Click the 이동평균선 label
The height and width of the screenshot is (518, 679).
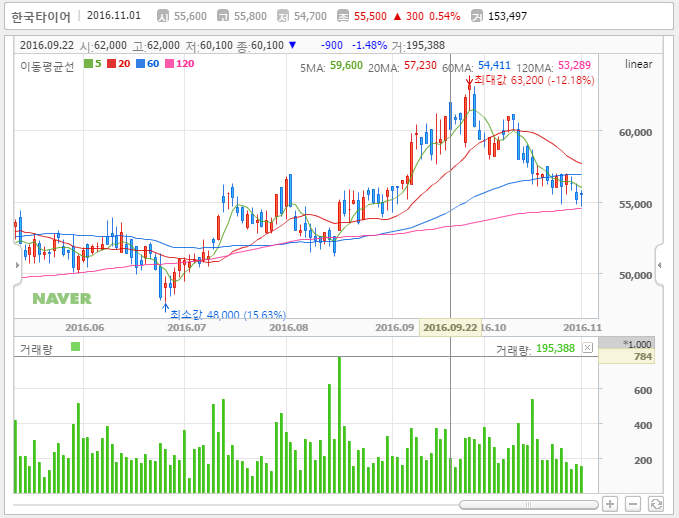coord(47,66)
